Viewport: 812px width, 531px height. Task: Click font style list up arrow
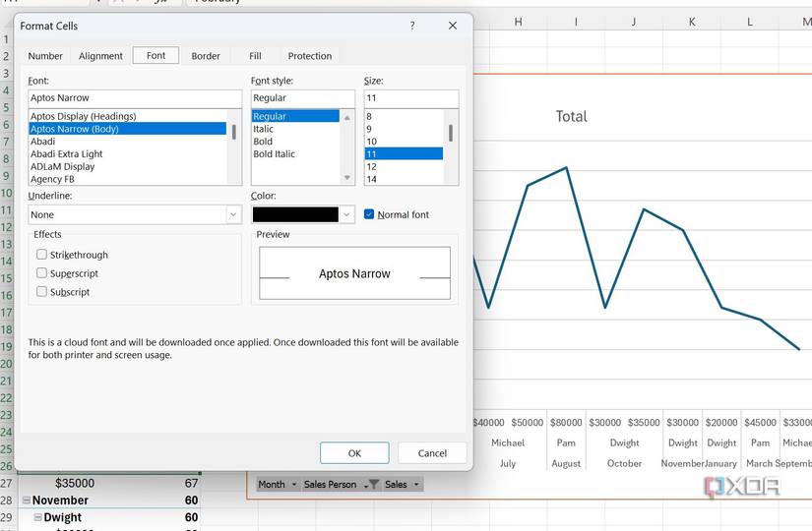(x=347, y=117)
